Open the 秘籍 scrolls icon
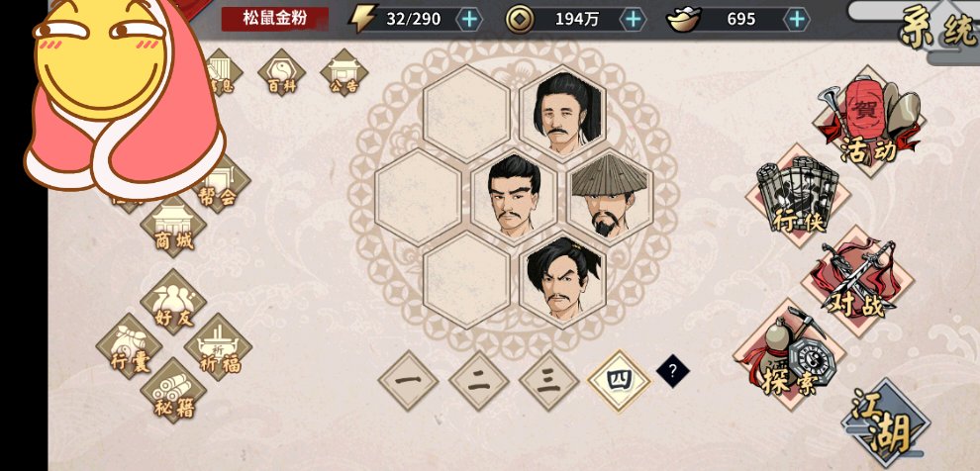Screen dimensions: 980x471 tap(173, 391)
